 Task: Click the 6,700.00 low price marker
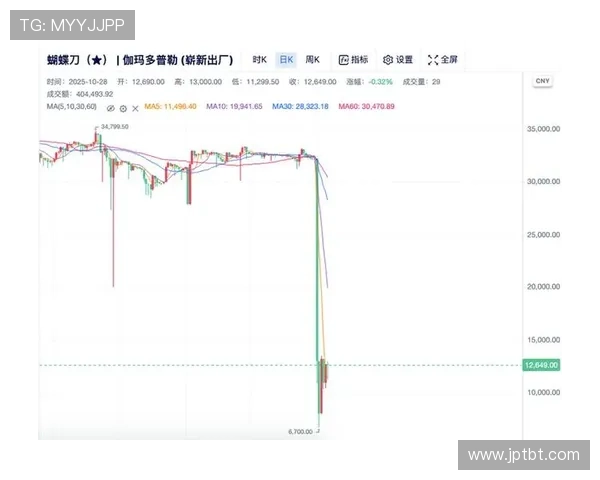[x=300, y=432]
